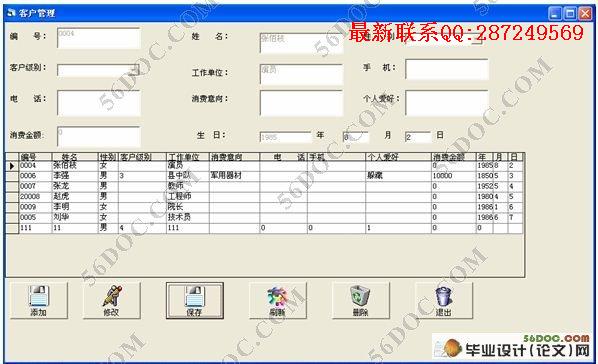Click the 个人爱好 input field

pyautogui.click(x=447, y=103)
